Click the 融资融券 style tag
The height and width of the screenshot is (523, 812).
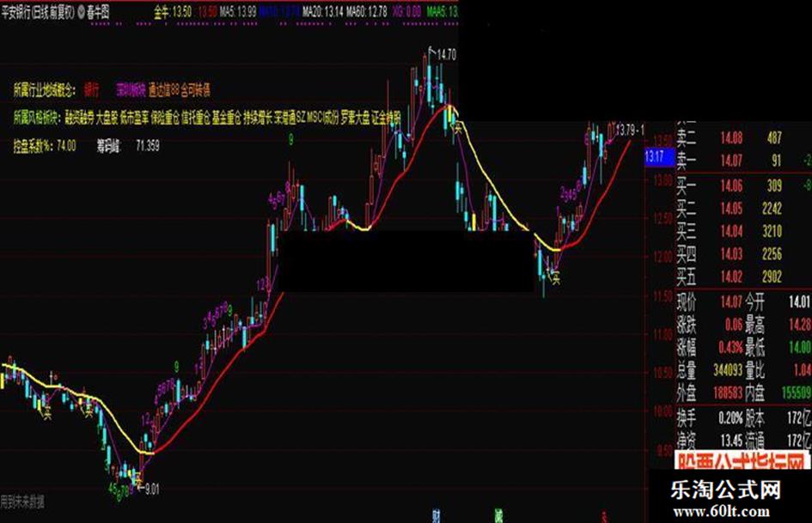pos(80,119)
